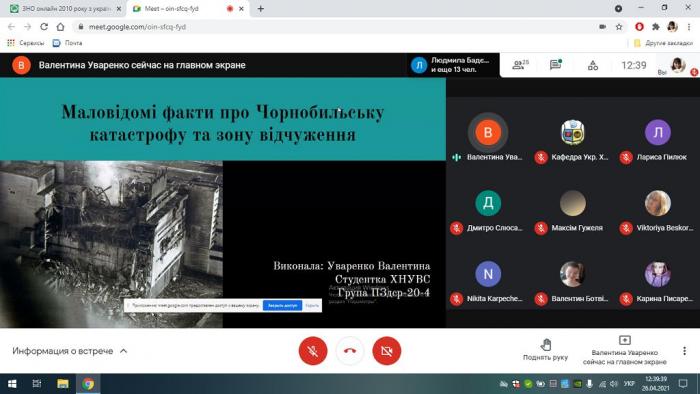Viewport: 700px width, 394px height.
Task: Click the blue Закрыть доступ button
Action: (x=282, y=305)
